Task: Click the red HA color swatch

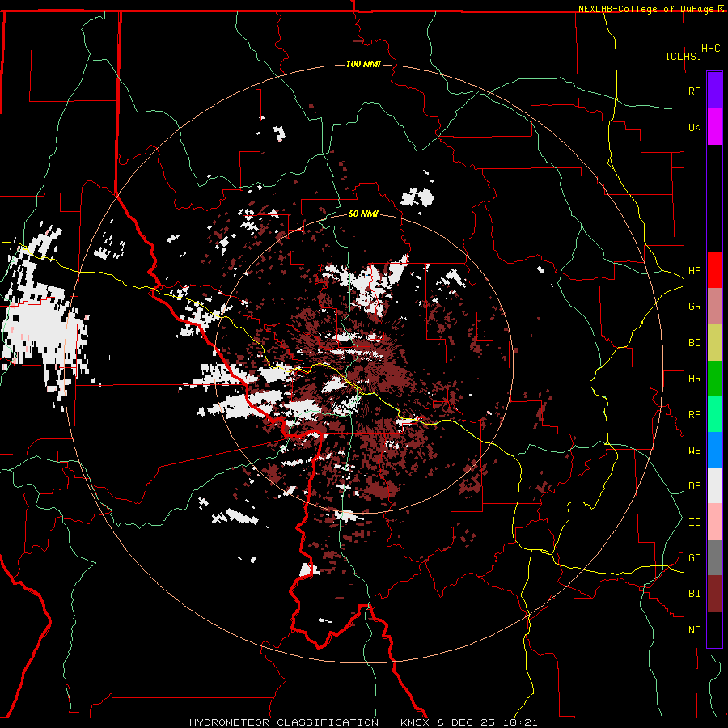Action: point(714,270)
